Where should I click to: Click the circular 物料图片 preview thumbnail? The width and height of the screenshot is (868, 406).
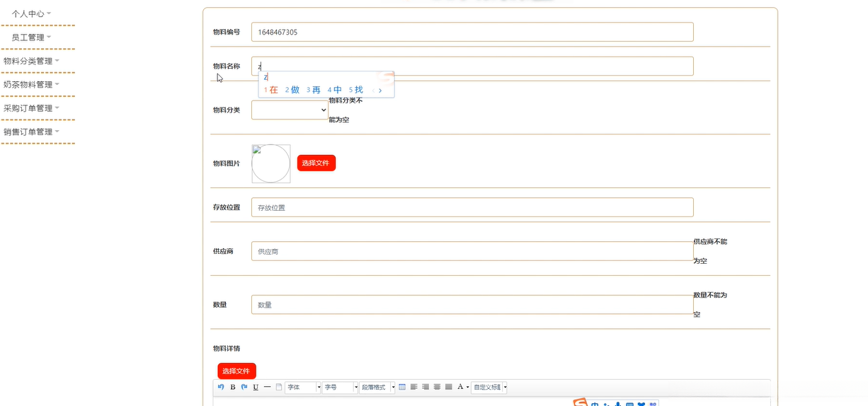coord(271,164)
